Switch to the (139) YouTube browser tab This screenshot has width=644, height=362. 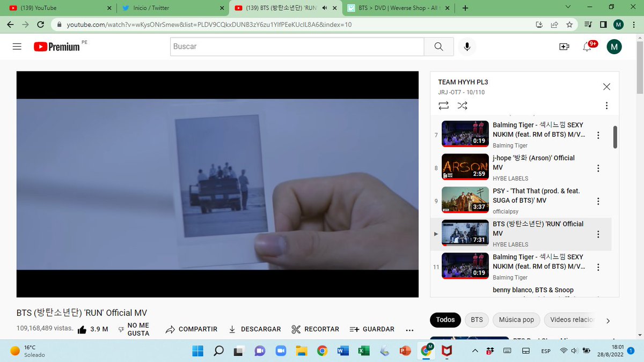click(58, 8)
